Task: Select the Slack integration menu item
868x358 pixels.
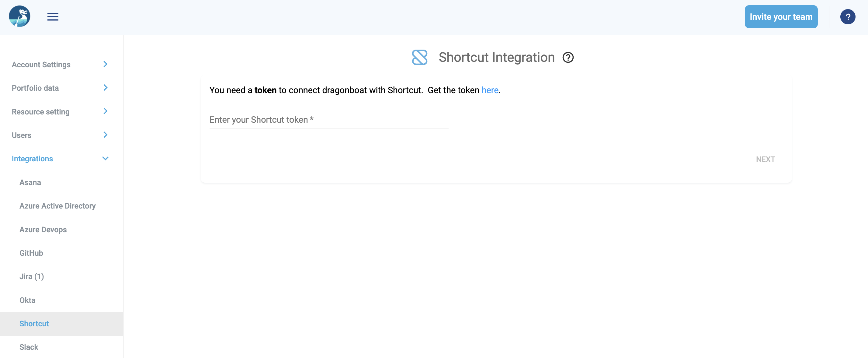Action: pyautogui.click(x=29, y=347)
